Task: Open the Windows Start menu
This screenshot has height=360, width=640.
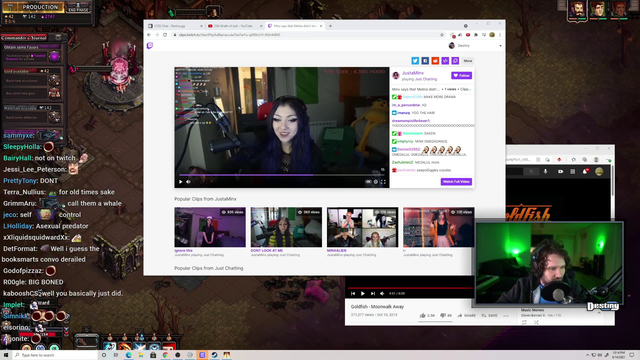Action: (x=6, y=355)
